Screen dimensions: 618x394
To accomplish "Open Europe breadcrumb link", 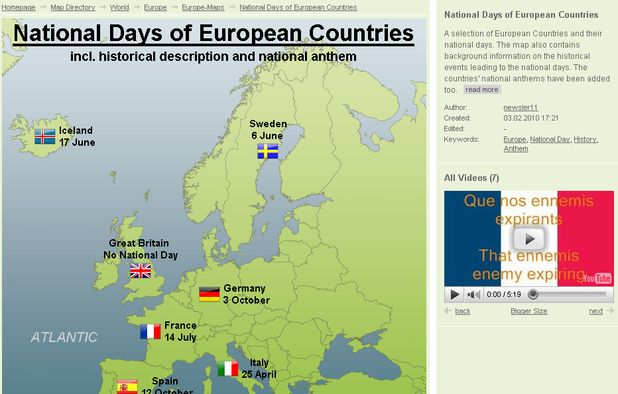I will (x=155, y=7).
